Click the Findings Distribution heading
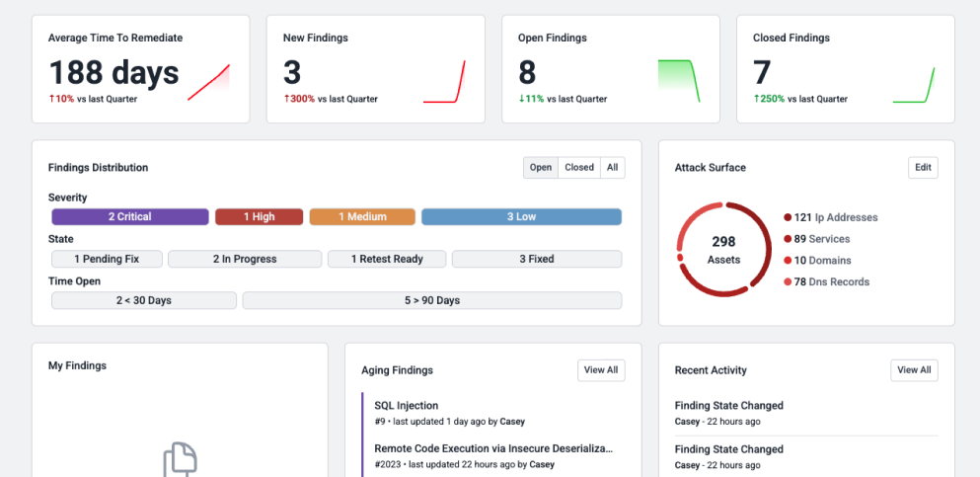The image size is (980, 477). click(x=98, y=168)
